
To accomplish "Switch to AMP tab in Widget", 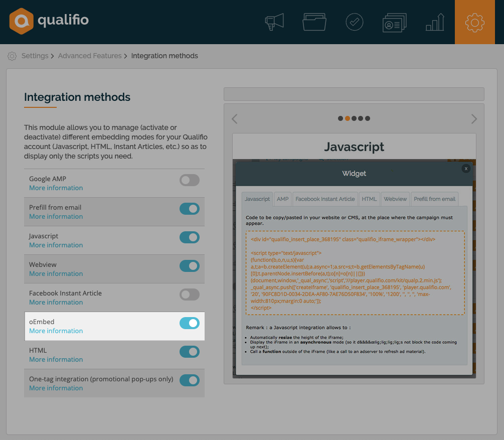I will pyautogui.click(x=282, y=199).
